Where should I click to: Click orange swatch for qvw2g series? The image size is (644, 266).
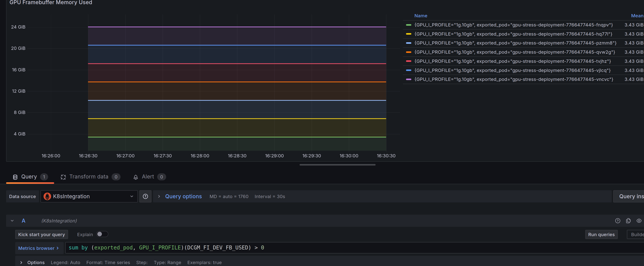coord(408,52)
